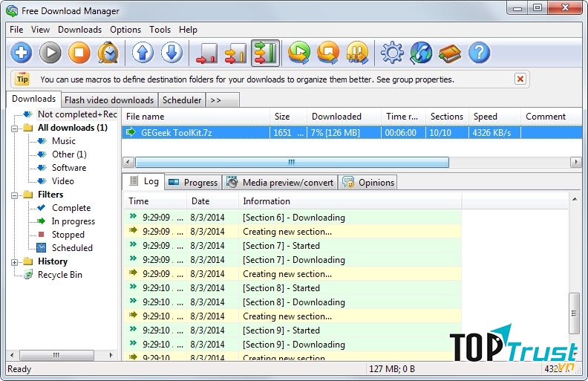This screenshot has width=588, height=381.
Task: Click orange stop all downloads icon
Action: point(328,53)
